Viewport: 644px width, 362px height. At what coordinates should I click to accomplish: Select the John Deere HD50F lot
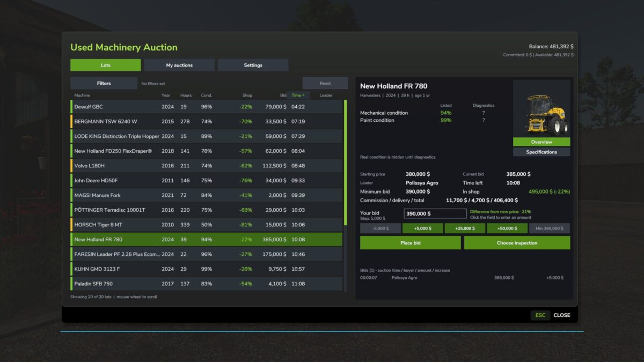(206, 181)
